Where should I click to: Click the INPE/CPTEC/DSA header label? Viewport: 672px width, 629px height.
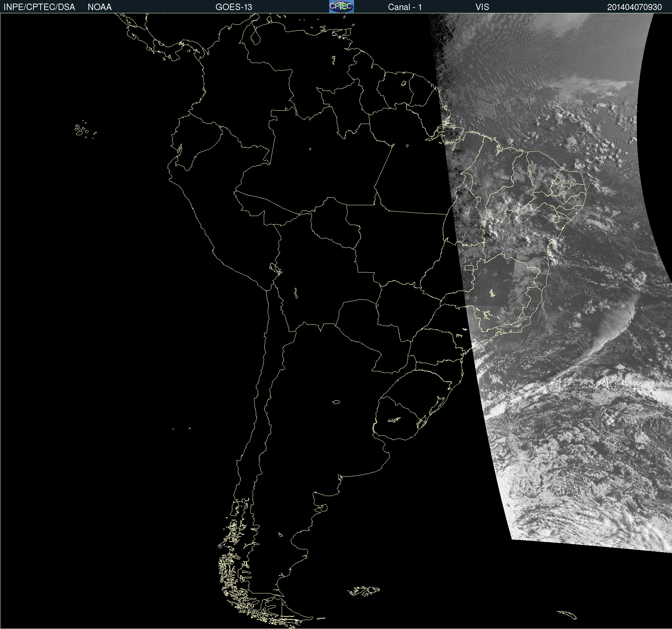click(39, 7)
